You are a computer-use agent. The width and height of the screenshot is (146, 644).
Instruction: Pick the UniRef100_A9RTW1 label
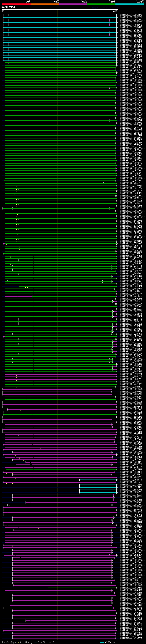[x=131, y=50]
